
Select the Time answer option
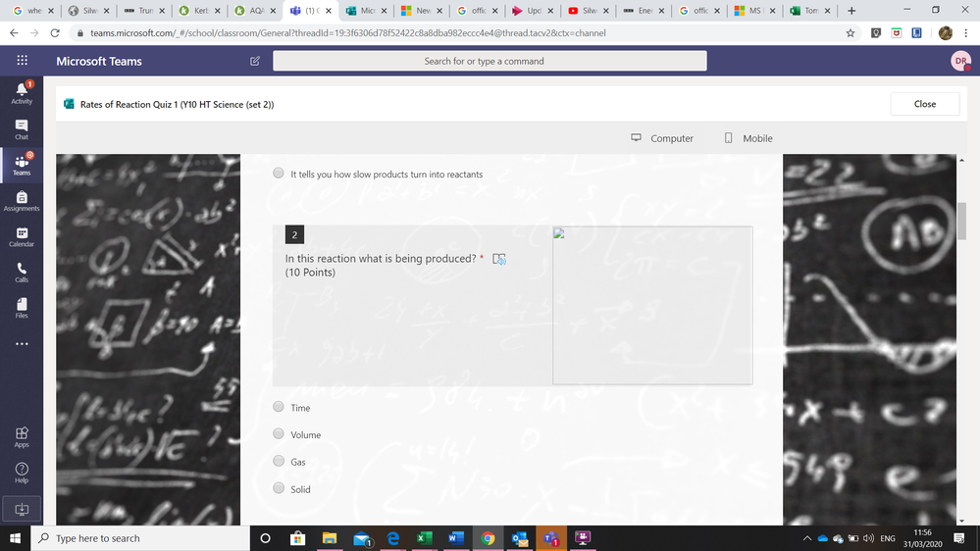point(279,407)
